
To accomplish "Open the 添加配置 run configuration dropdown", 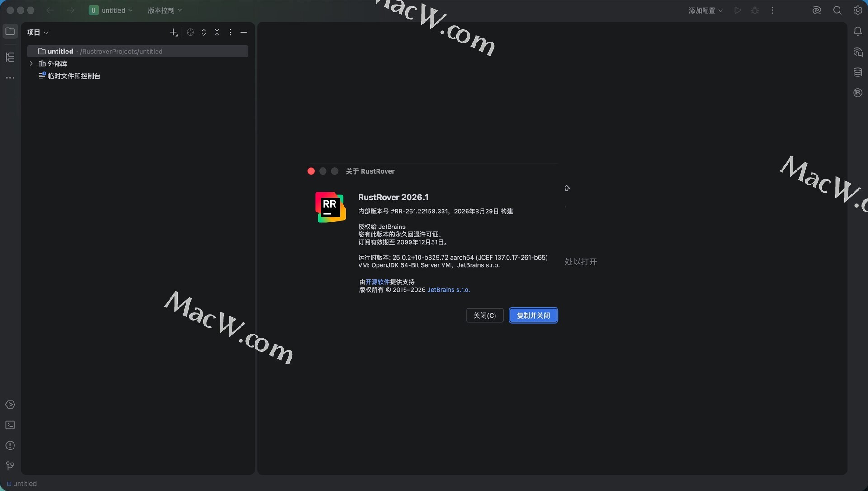I will click(x=705, y=10).
